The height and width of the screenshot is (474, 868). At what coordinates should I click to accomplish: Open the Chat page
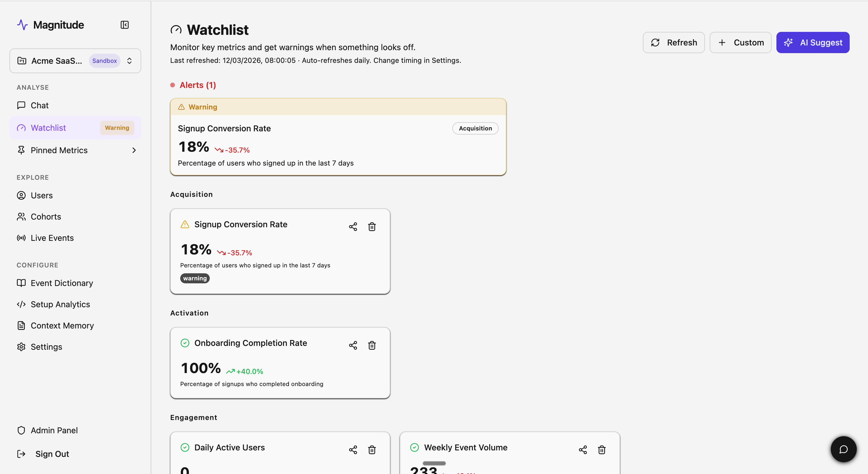40,105
